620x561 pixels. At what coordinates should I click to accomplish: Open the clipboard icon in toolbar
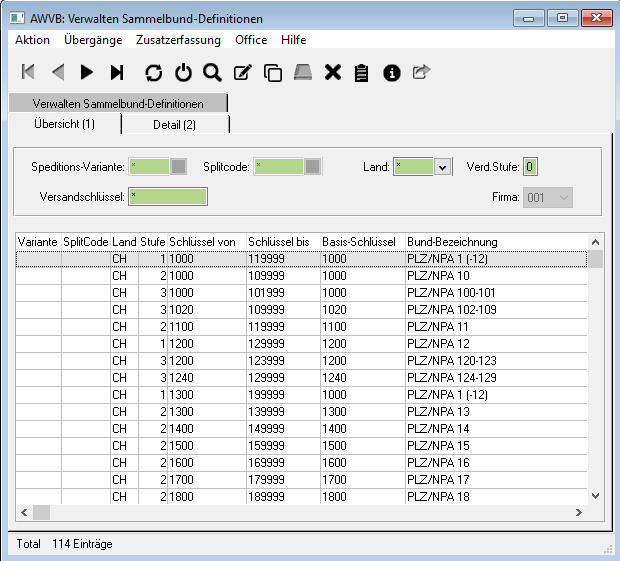pos(362,72)
